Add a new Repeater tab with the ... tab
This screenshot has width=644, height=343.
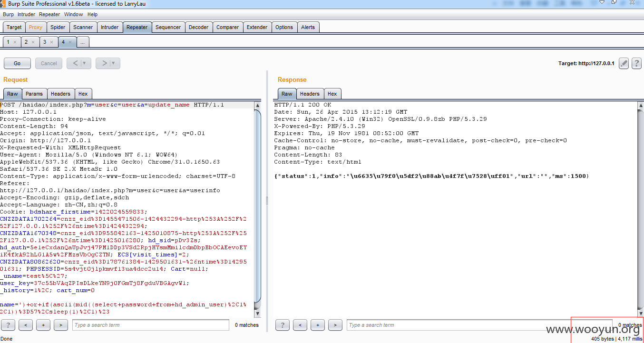82,42
